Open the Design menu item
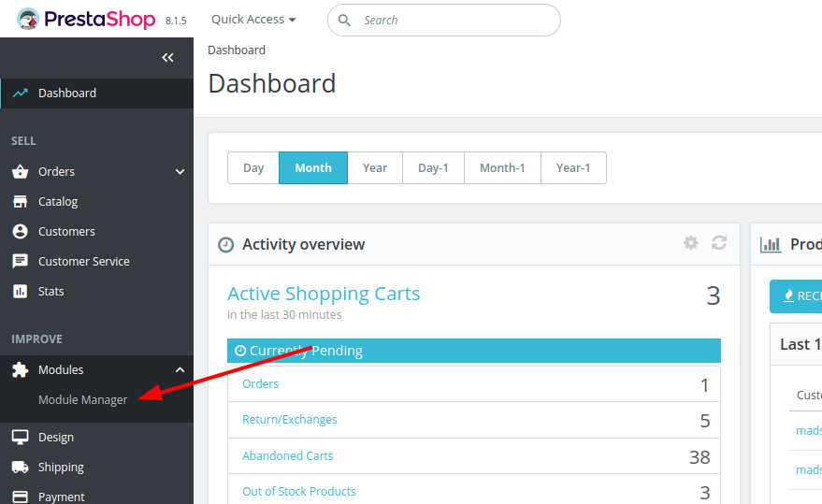 (55, 438)
